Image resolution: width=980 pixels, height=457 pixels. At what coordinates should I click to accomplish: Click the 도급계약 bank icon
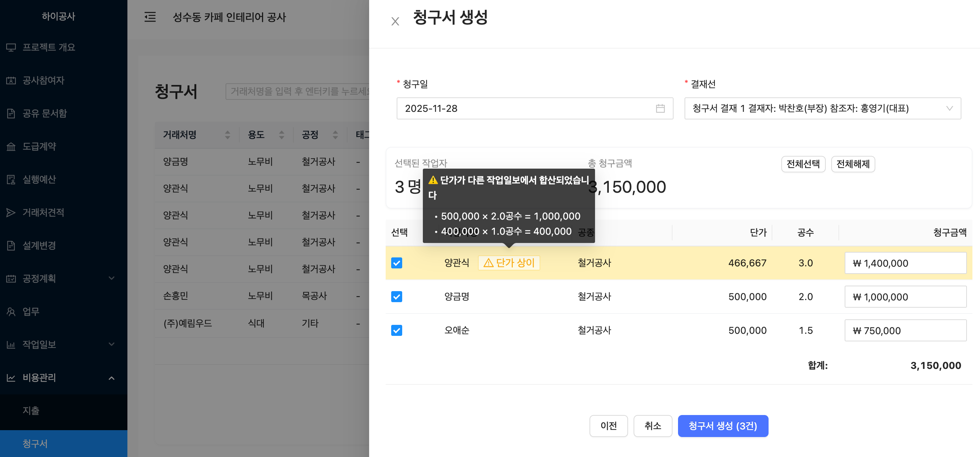11,146
